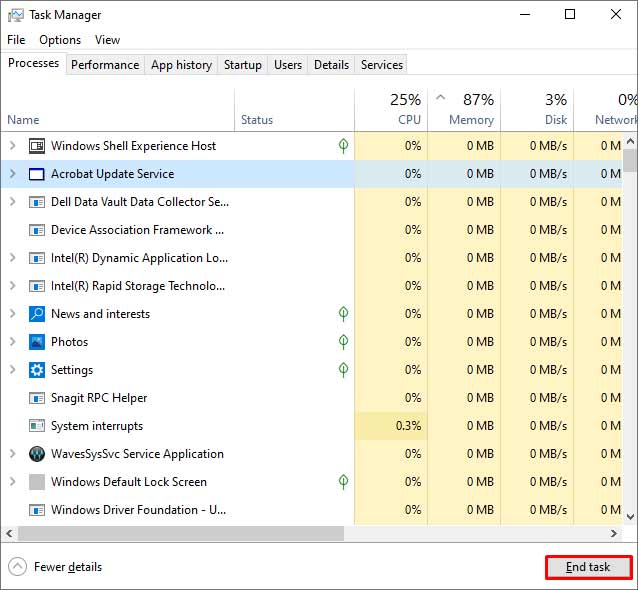Viewport: 638px width, 590px height.
Task: Click the suspended leaf icon for News and interests
Action: coord(343,314)
